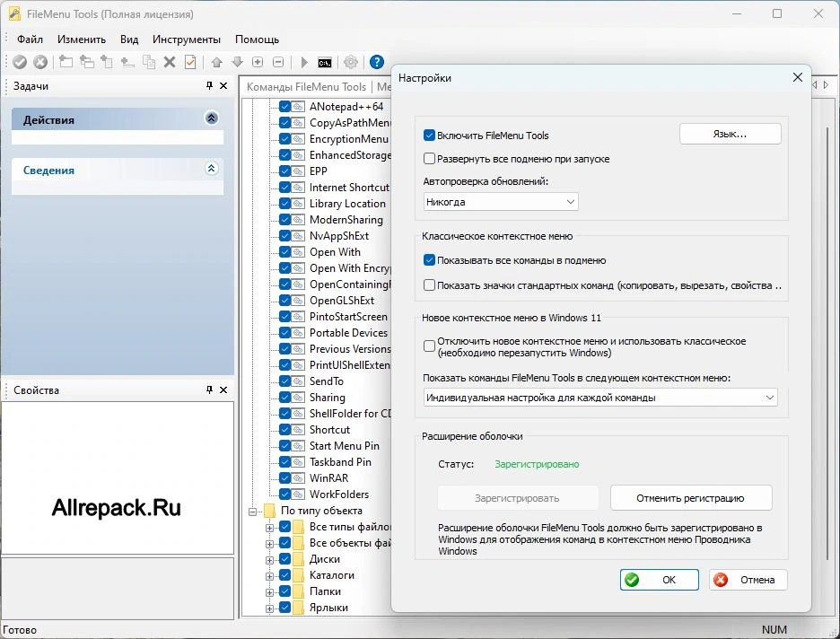The width and height of the screenshot is (840, 639).
Task: Collapse the Действия section chevron
Action: click(x=212, y=118)
